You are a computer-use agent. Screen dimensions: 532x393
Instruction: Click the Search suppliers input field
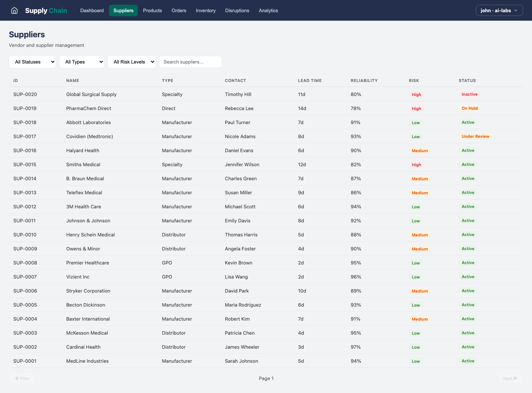click(x=190, y=62)
